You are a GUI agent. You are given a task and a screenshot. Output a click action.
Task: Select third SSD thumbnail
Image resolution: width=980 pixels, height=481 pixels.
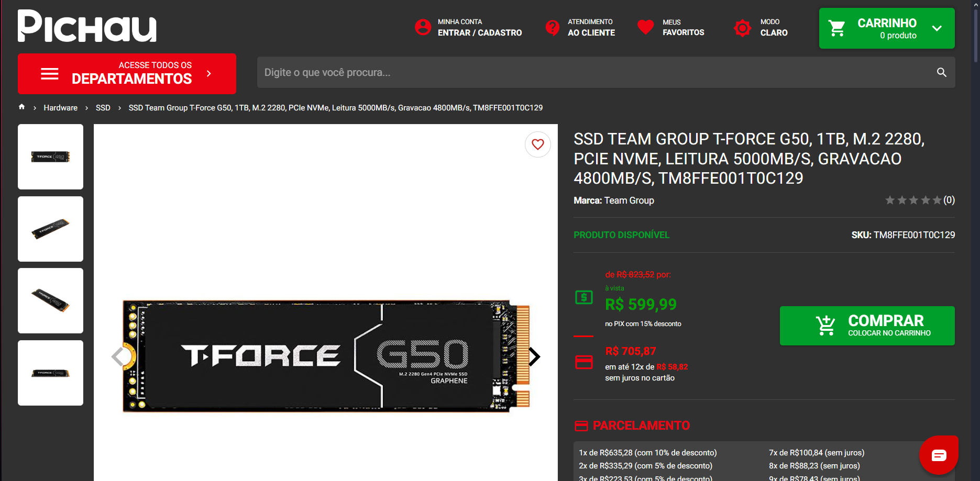50,300
